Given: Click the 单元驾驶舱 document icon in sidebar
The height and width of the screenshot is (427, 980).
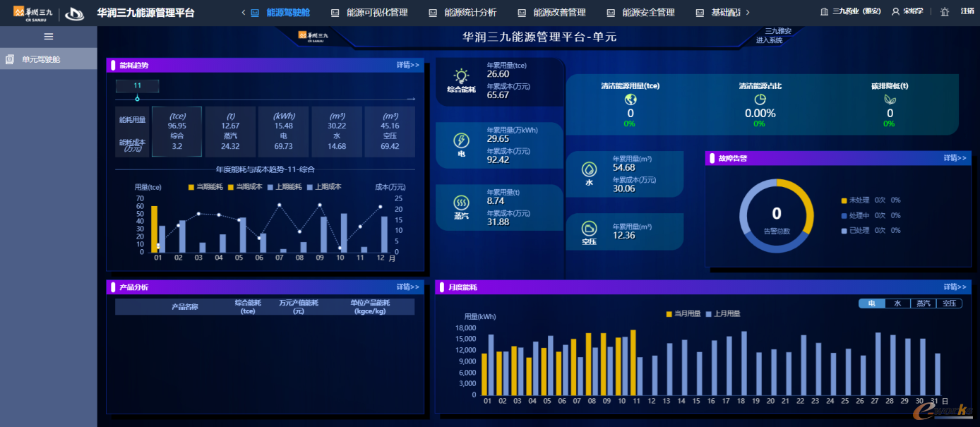Looking at the screenshot, I should 10,59.
